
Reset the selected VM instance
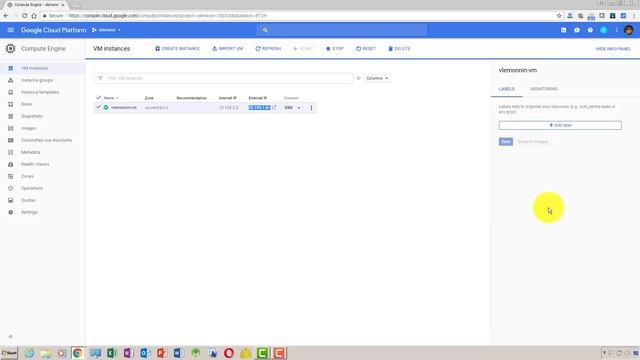point(365,49)
